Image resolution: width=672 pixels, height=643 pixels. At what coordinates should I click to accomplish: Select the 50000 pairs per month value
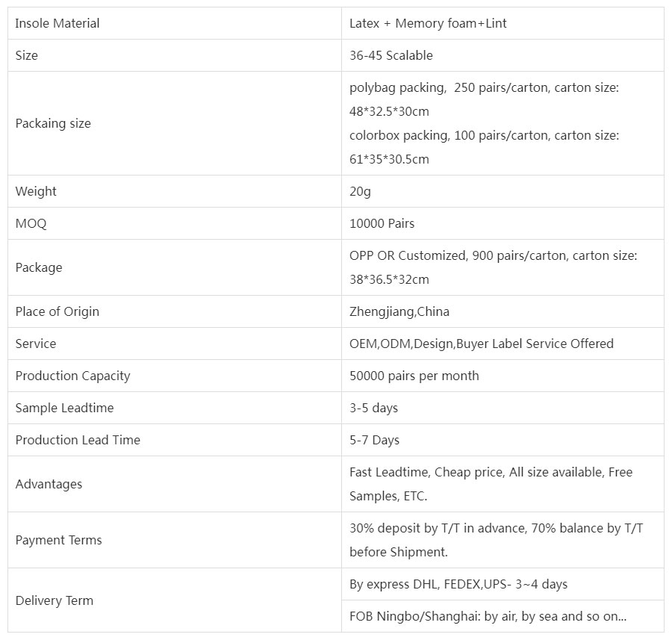414,376
